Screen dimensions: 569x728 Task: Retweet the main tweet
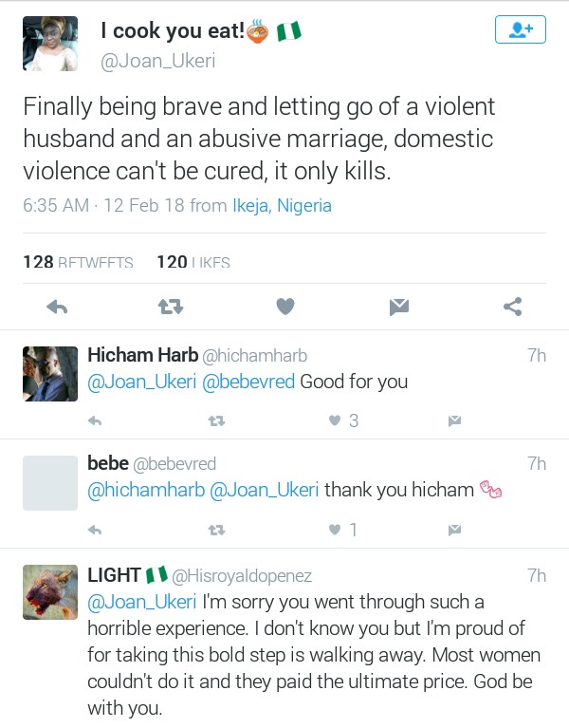coord(171,306)
